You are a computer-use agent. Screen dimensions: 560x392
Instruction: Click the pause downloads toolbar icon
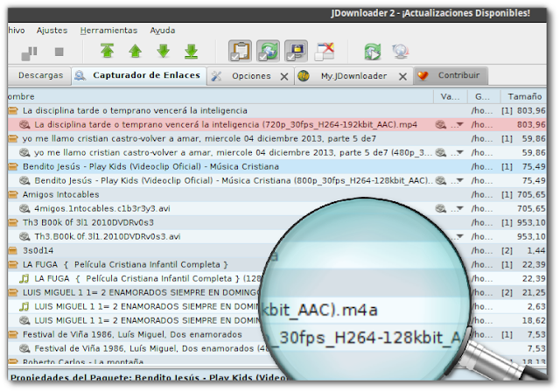(x=29, y=52)
